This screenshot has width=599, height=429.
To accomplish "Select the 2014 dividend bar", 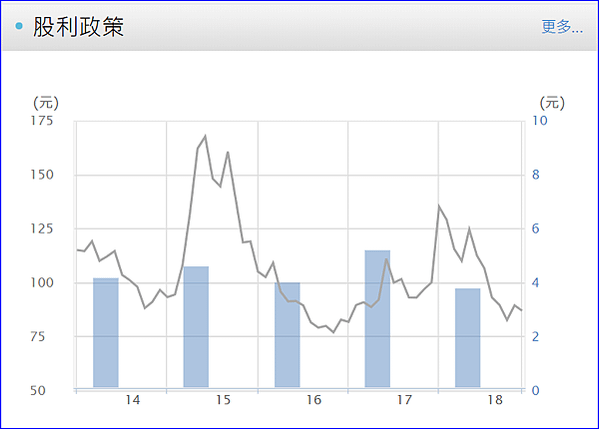I will click(x=106, y=333).
